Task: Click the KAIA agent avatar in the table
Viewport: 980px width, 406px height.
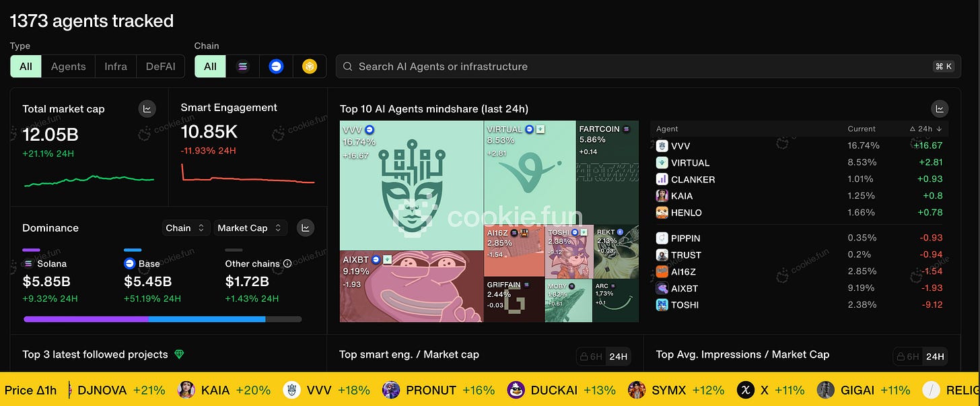Action: pos(662,196)
